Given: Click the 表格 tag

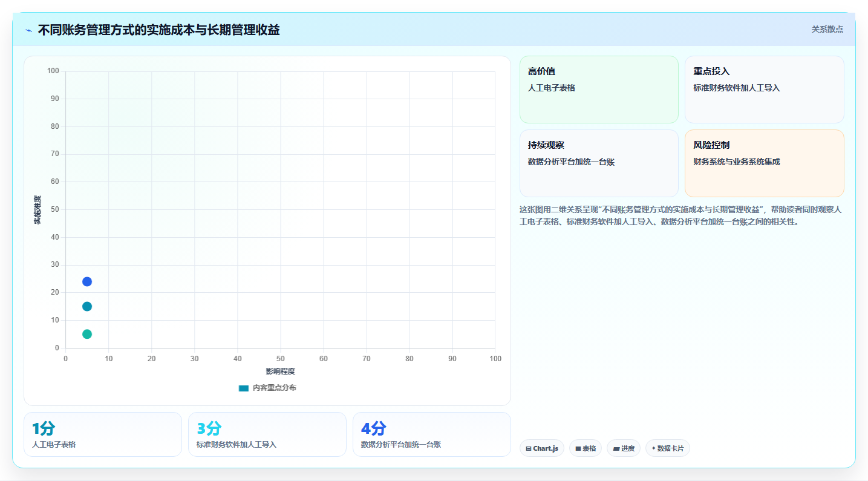Looking at the screenshot, I should 586,448.
